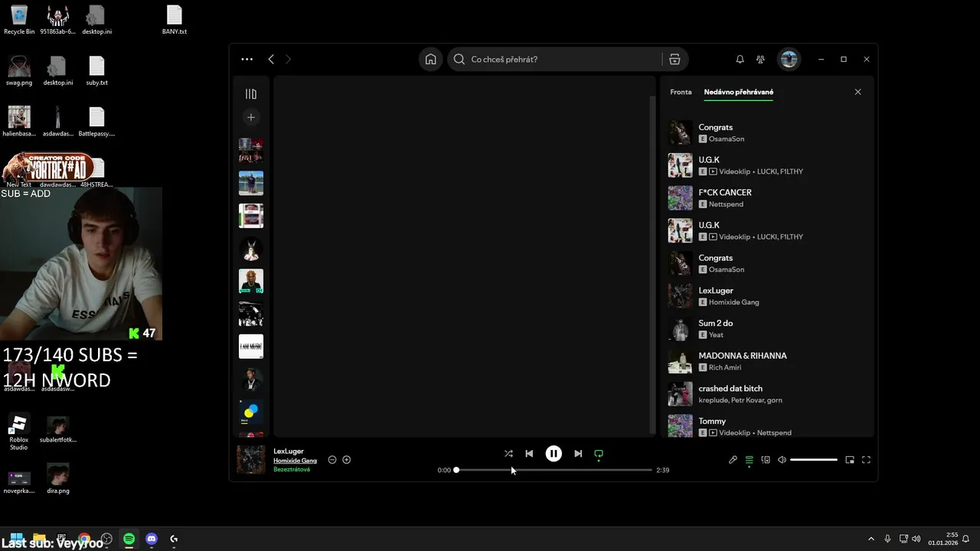Screen dimensions: 980x551
Task: Switch to Nedávno přehrávané tab
Action: pyautogui.click(x=739, y=92)
